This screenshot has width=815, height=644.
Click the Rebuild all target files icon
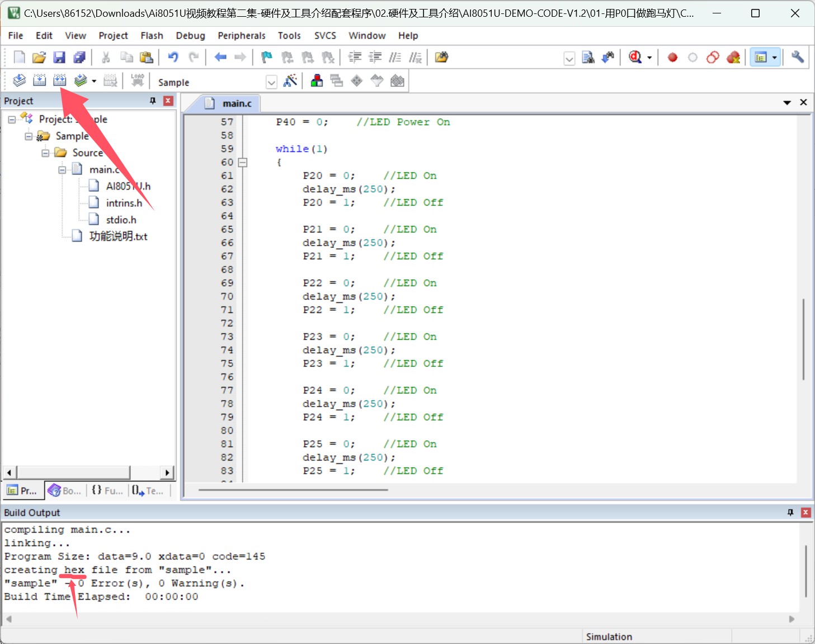60,80
